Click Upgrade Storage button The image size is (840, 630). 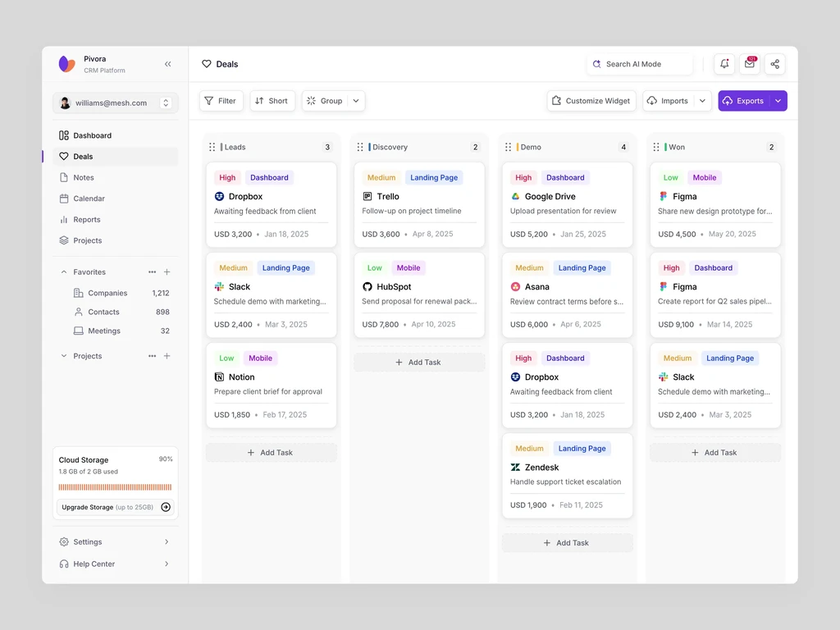click(x=115, y=507)
